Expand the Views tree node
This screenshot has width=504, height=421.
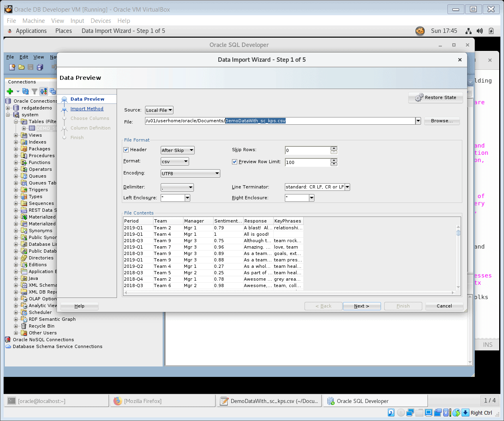pos(16,135)
